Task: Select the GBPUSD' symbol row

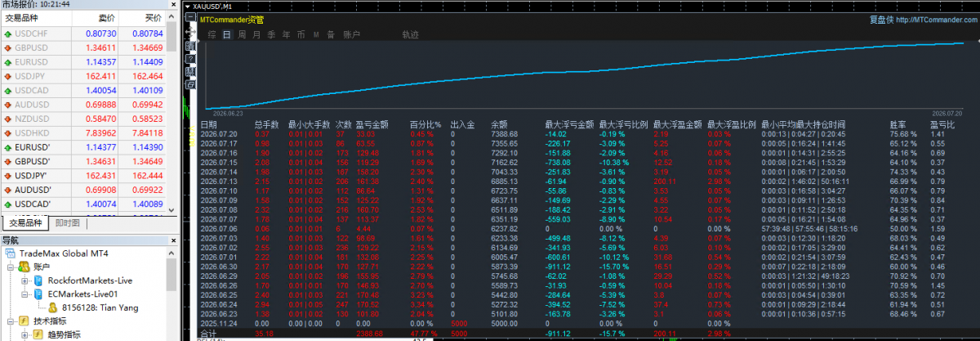Action: click(82, 162)
